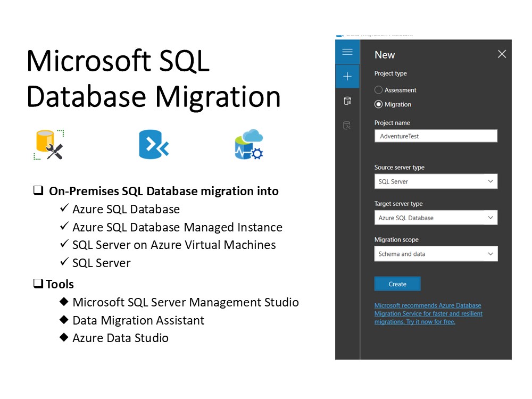The height and width of the screenshot is (399, 532).
Task: Open the migrations database icon in sidebar
Action: 347,125
